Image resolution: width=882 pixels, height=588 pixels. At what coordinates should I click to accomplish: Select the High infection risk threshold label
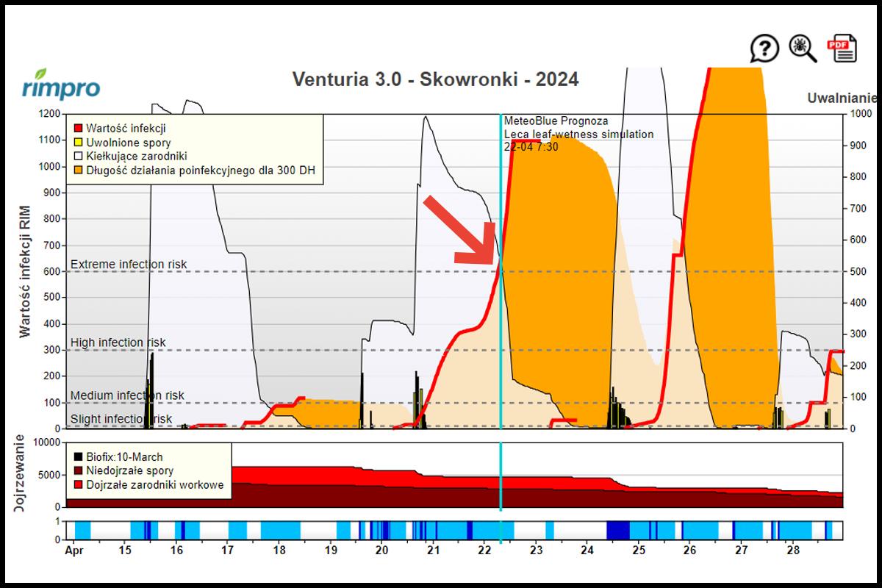tap(118, 343)
